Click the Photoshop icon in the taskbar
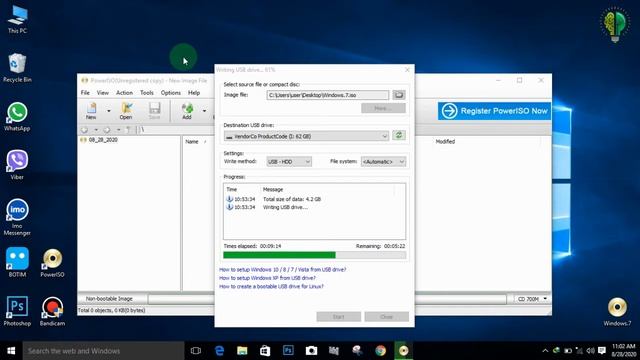Image resolution: width=640 pixels, height=360 pixels. coord(288,351)
